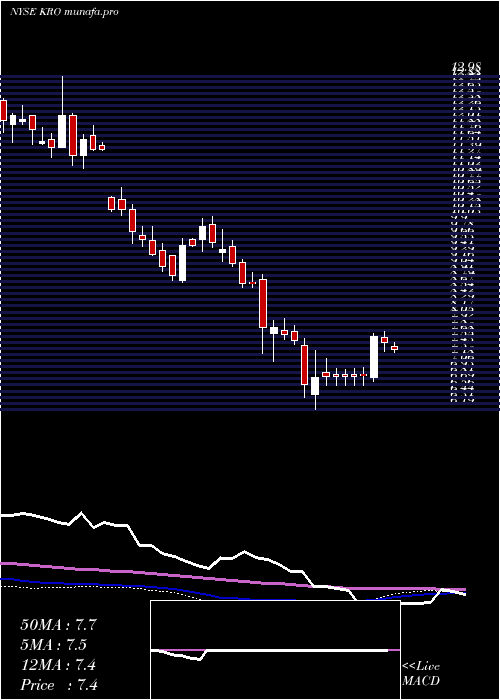Click the "<<Live MACD" label
The image size is (500, 700).
click(421, 674)
